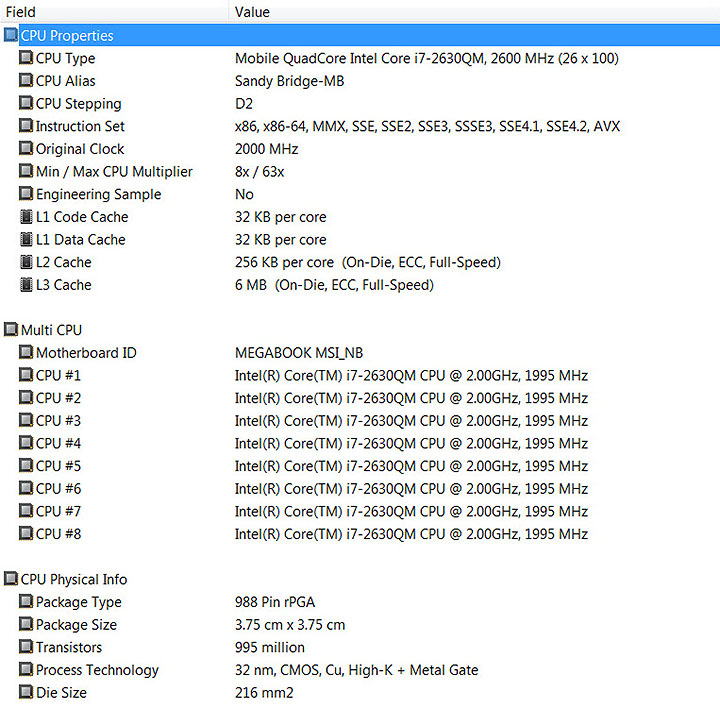Click the CPU #7 row icon

click(x=26, y=511)
